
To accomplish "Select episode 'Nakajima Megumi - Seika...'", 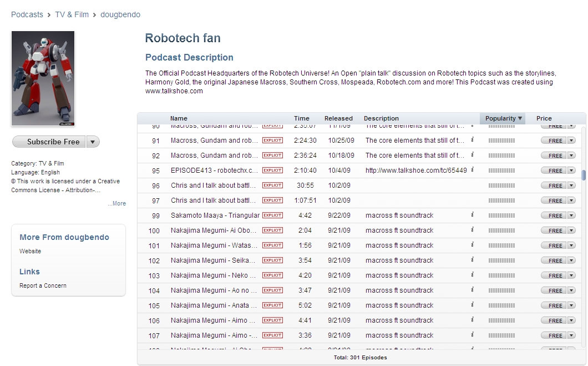I will (x=213, y=260).
